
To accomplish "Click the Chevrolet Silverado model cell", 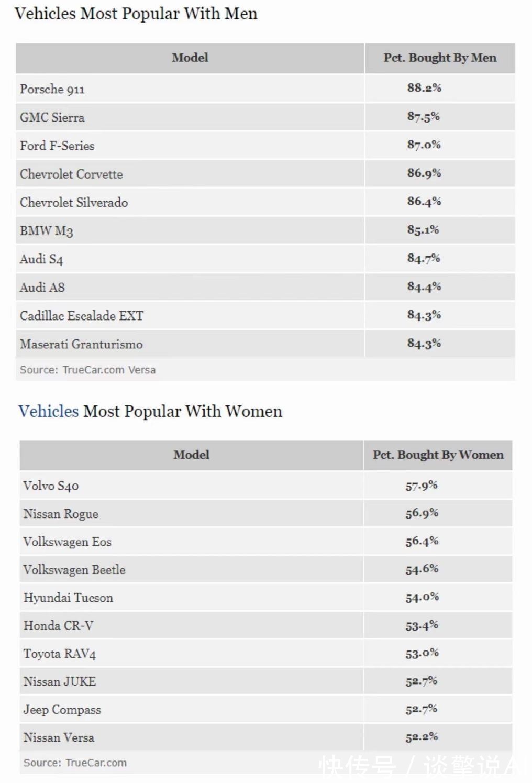I will point(74,202).
